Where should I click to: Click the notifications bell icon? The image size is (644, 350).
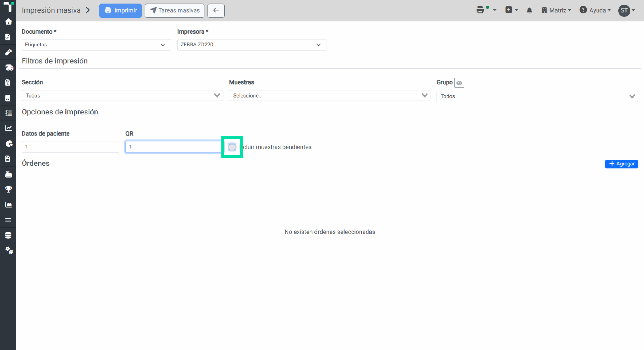pos(529,10)
